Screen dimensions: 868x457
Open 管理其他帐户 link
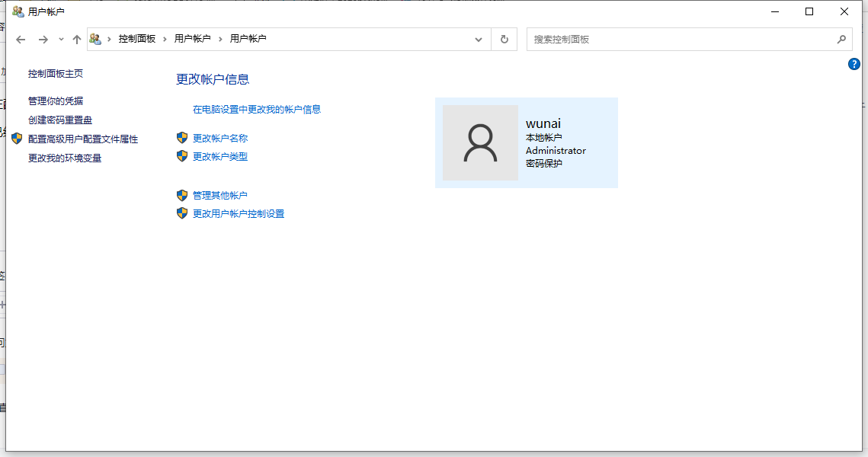[219, 195]
